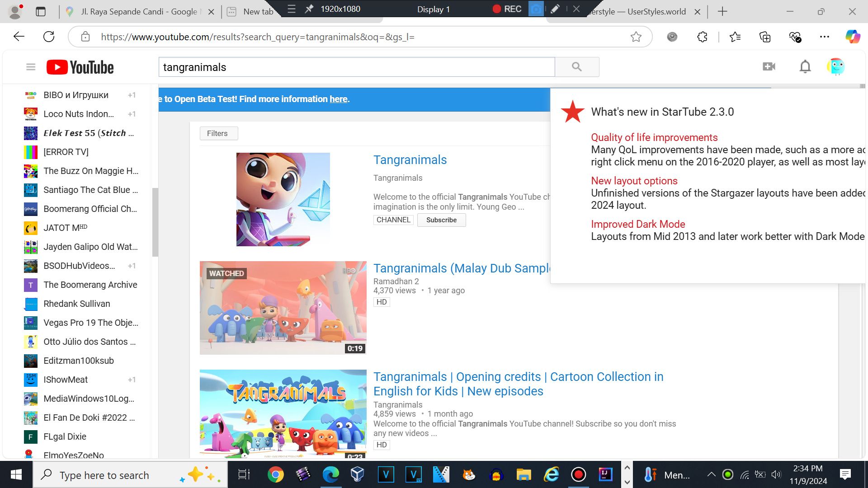Open the volume control in the tray
This screenshot has width=868, height=488.
point(776,474)
